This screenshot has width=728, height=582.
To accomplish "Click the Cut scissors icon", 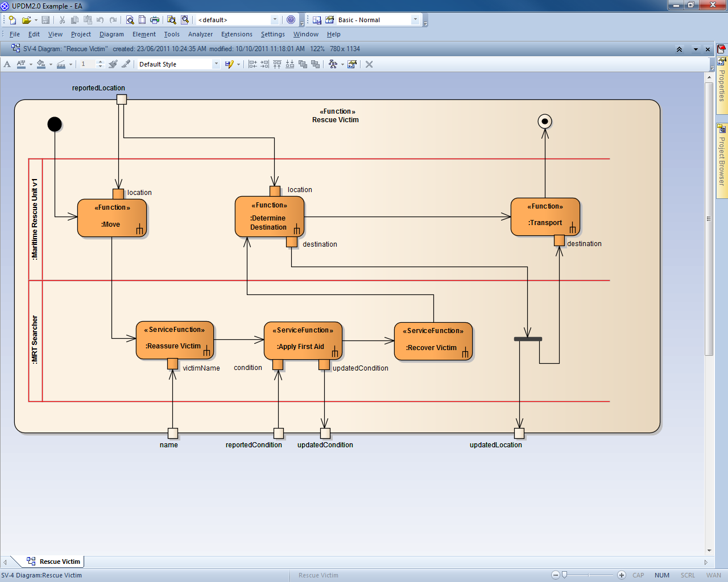I will point(62,20).
